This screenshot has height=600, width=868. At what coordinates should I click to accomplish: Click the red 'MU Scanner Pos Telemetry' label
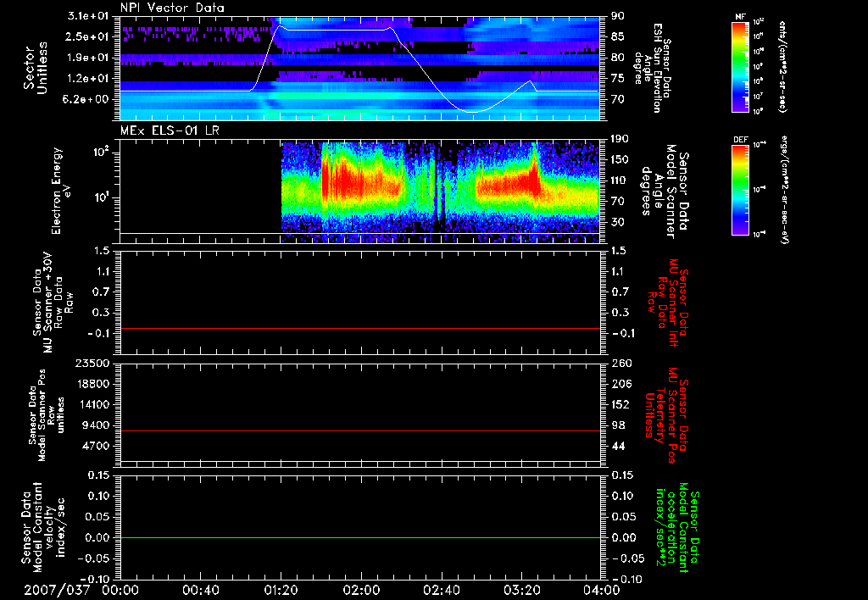click(x=667, y=415)
